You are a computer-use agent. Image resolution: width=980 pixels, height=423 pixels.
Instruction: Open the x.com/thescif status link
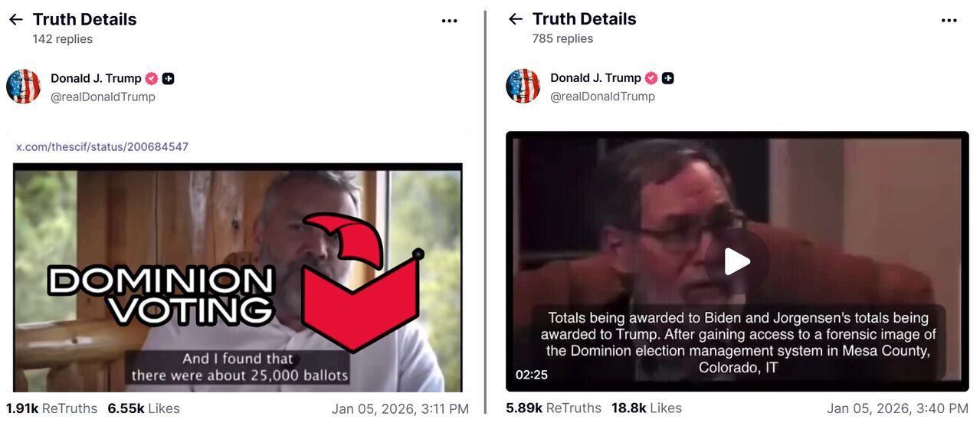pyautogui.click(x=102, y=146)
